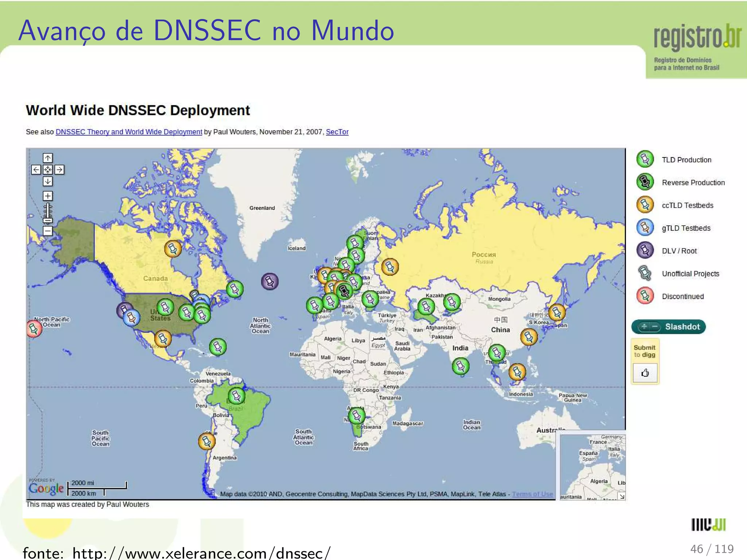Click the Discontinued legend icon
The height and width of the screenshot is (560, 747).
pyautogui.click(x=645, y=296)
